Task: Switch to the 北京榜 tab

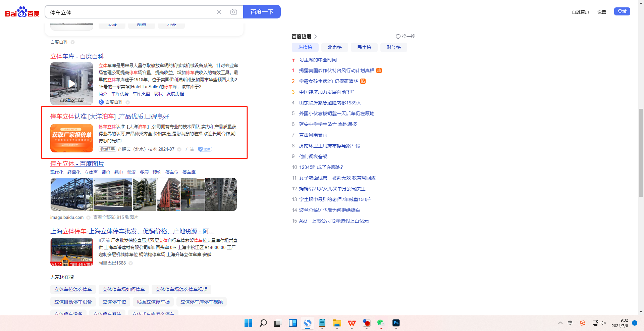Action: tap(334, 47)
